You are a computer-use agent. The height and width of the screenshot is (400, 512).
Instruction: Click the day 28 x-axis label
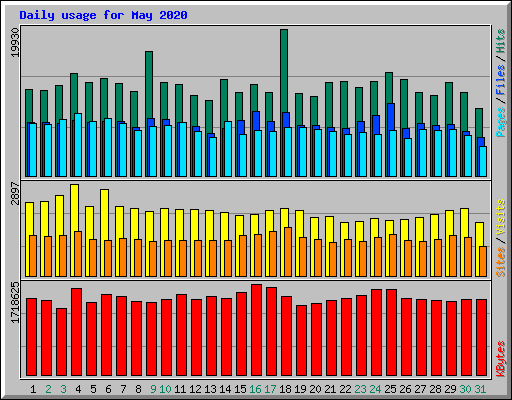(x=435, y=389)
